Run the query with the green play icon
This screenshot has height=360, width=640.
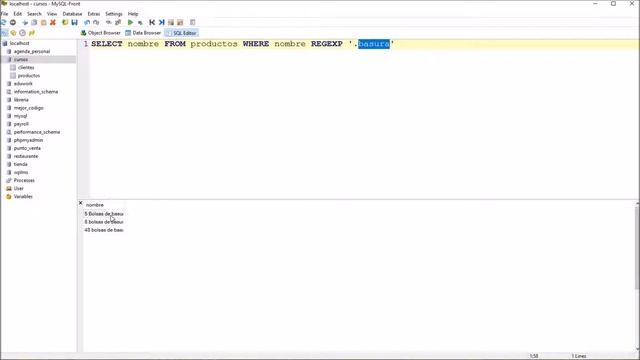click(131, 22)
